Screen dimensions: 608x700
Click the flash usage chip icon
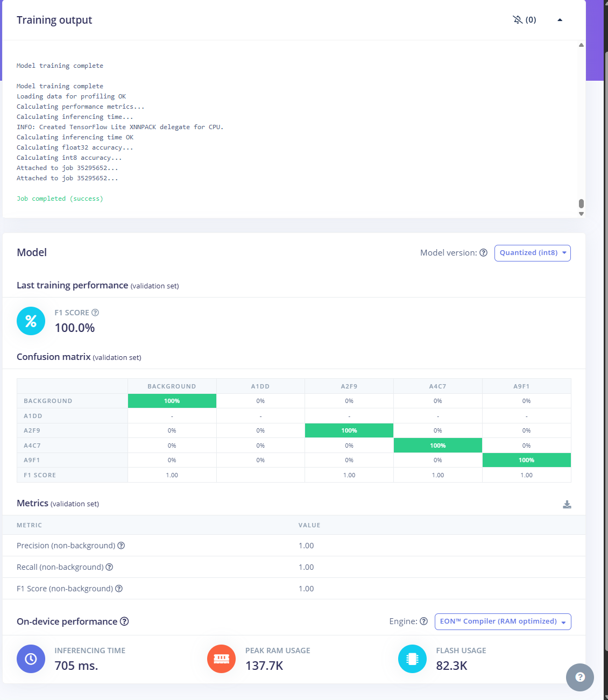click(412, 659)
